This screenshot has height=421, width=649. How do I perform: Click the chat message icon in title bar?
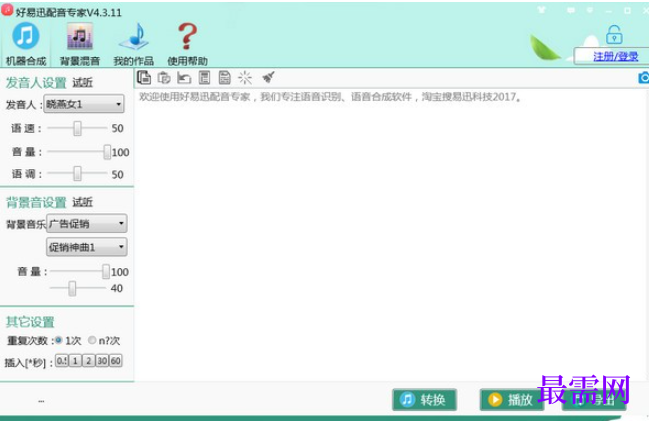pyautogui.click(x=571, y=10)
